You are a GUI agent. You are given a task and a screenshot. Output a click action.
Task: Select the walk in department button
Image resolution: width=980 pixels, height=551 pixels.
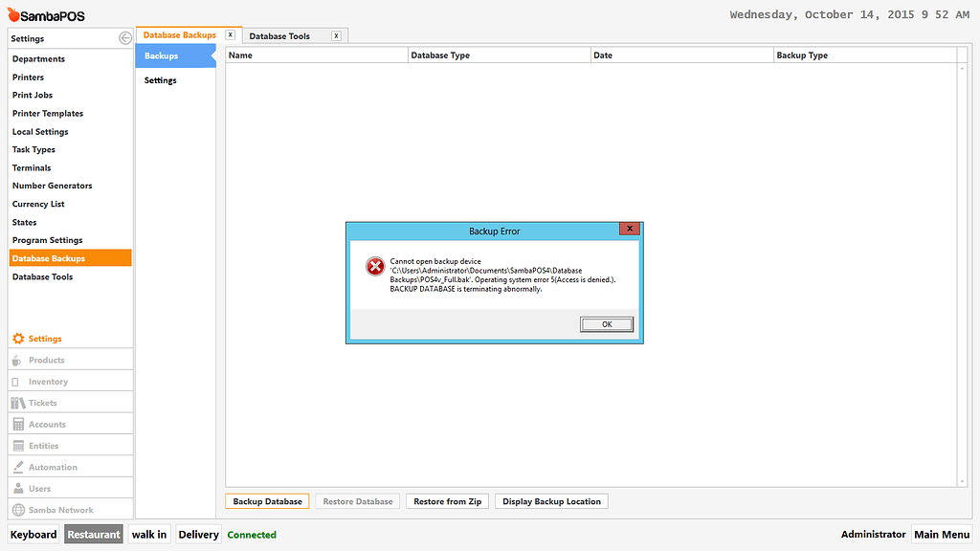click(x=149, y=535)
